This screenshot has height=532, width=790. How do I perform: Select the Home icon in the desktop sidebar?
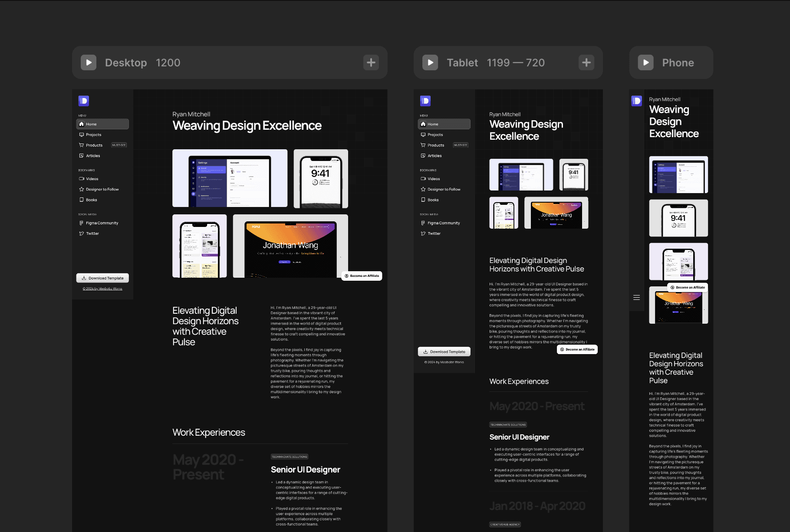[82, 124]
